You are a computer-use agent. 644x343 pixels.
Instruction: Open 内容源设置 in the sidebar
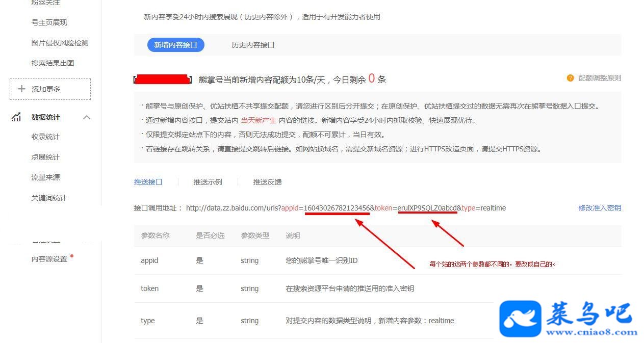(x=49, y=259)
